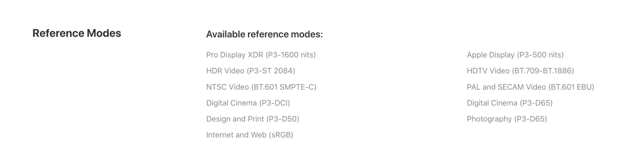Click Apple Display (P3-500 nits)

pos(515,55)
